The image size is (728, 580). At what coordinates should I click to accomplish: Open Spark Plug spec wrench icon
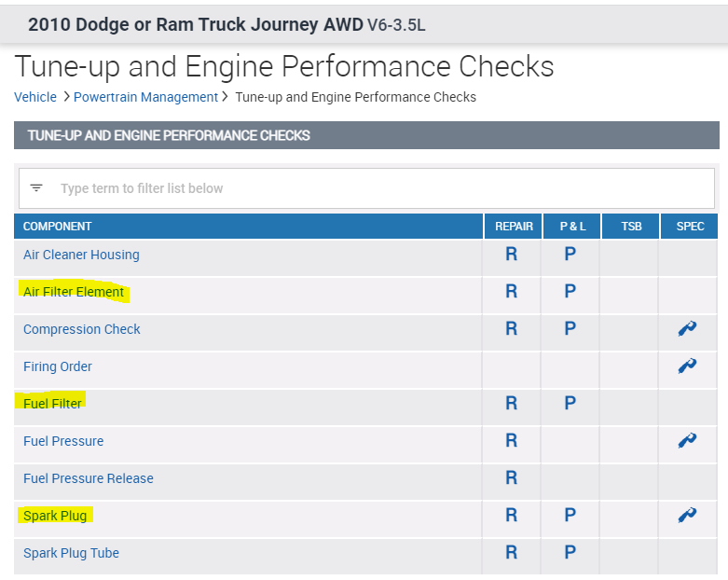[688, 516]
